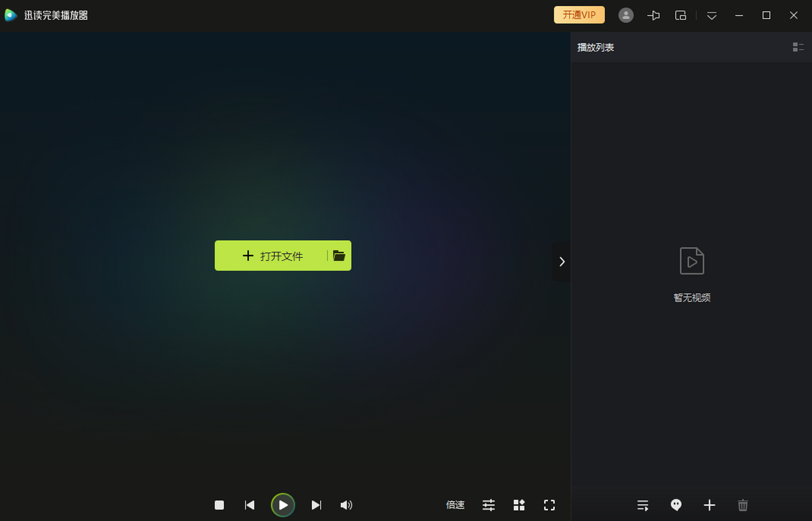The image size is (812, 521).
Task: Pin the window on top
Action: click(654, 15)
